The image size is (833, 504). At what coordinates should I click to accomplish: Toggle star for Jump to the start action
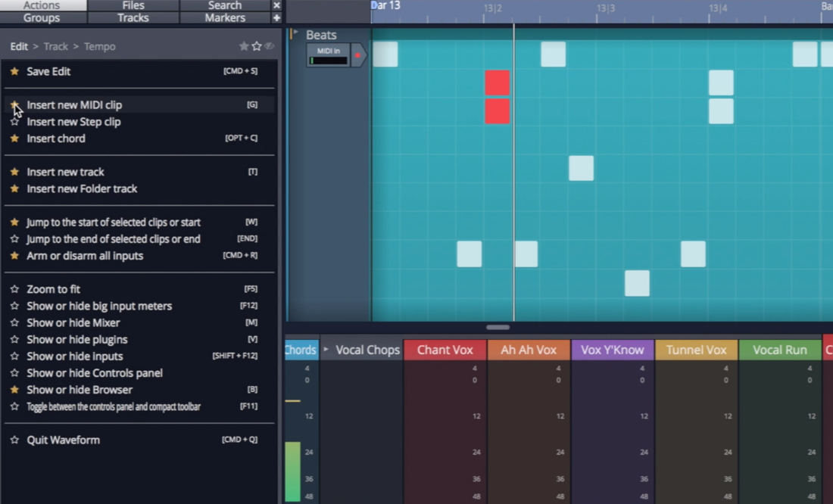14,222
